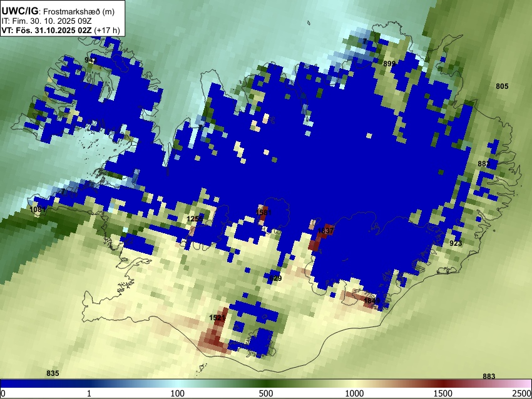532x399 pixels.
Task: Click the map value label 1521
Action: pyautogui.click(x=217, y=318)
